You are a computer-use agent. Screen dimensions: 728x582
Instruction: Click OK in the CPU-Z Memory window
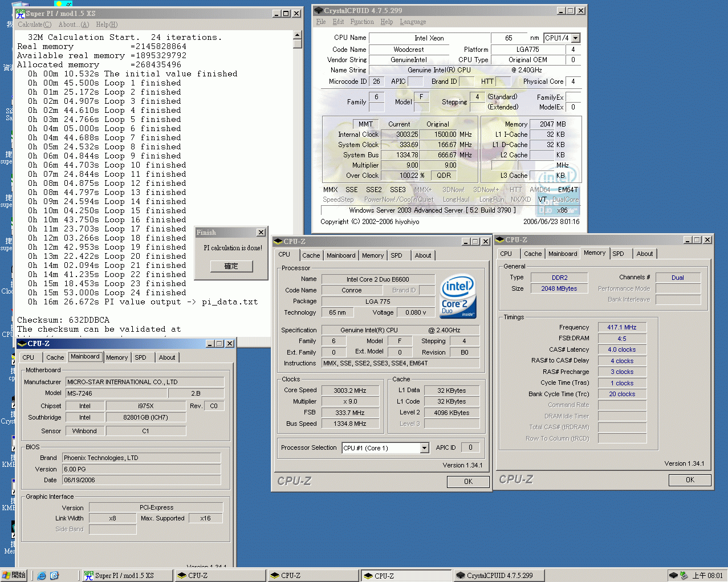690,480
